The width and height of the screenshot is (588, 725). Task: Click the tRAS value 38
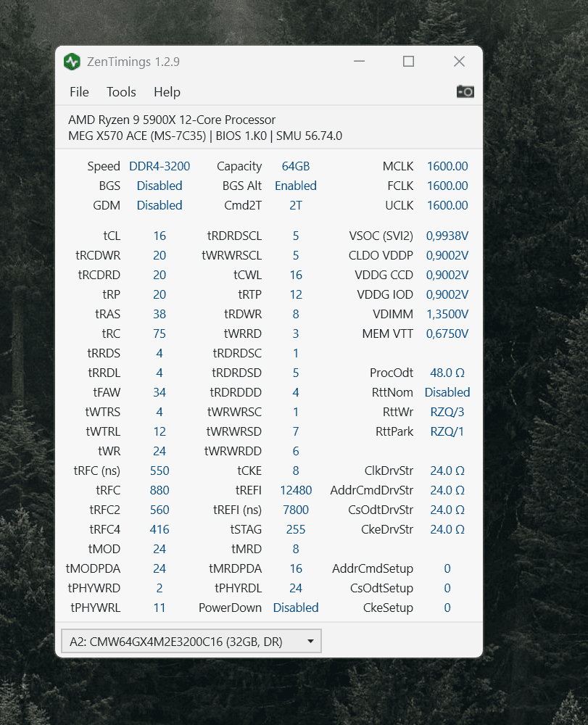tap(160, 314)
